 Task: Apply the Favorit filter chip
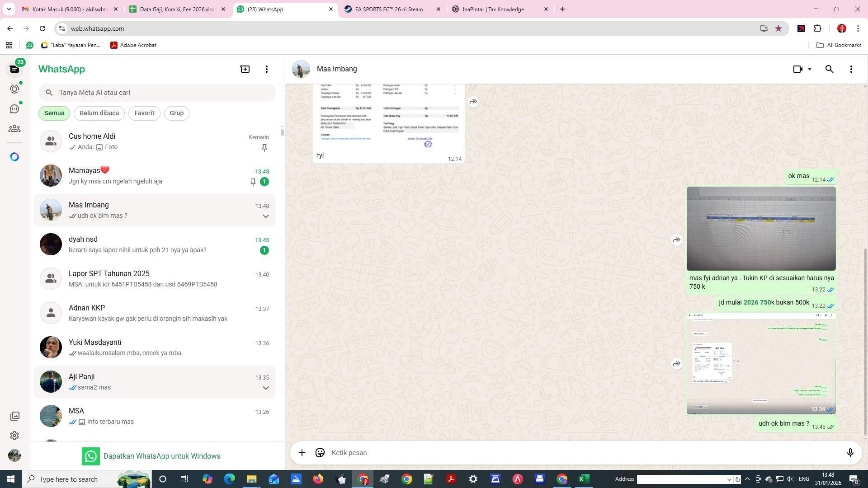click(x=144, y=113)
